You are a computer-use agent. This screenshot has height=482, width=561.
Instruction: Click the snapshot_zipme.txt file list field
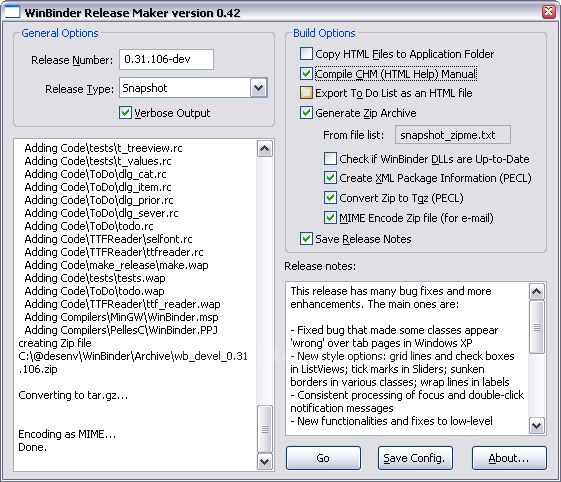pos(453,135)
